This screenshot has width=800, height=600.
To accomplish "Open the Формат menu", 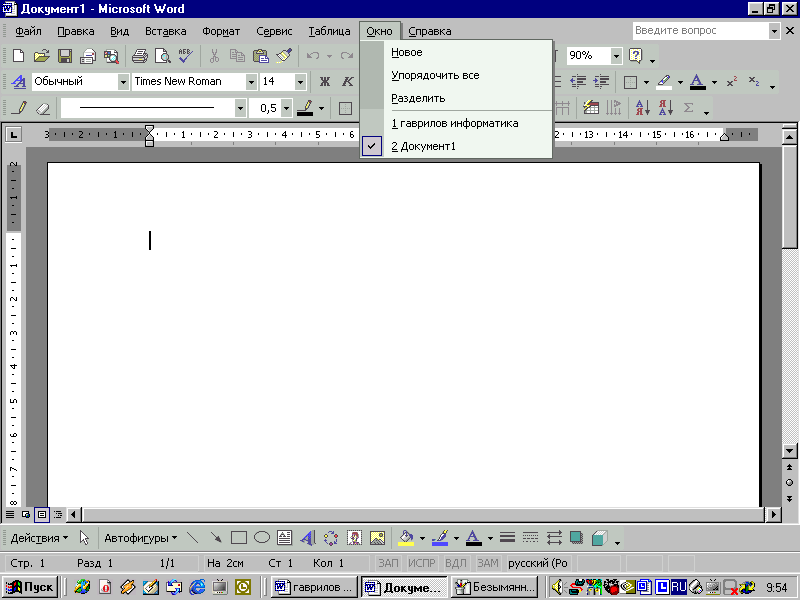I will tap(221, 31).
